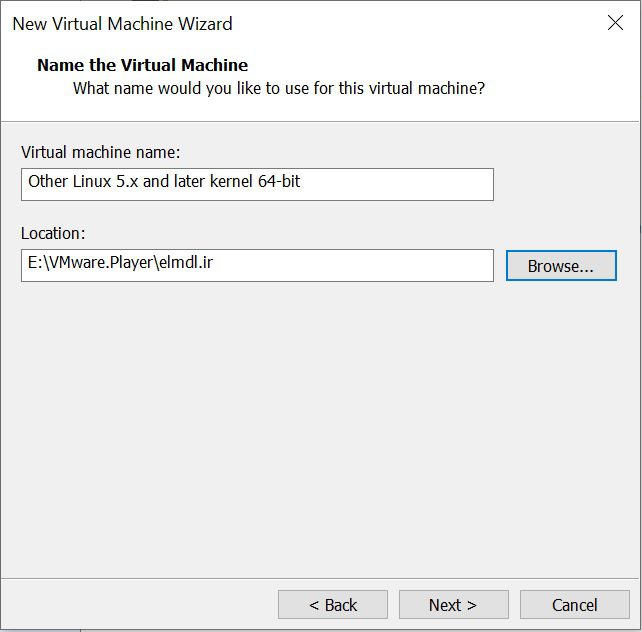Viewport: 642px width, 632px height.
Task: Click the 'Name the Virtual Machine' heading
Action: pos(142,65)
